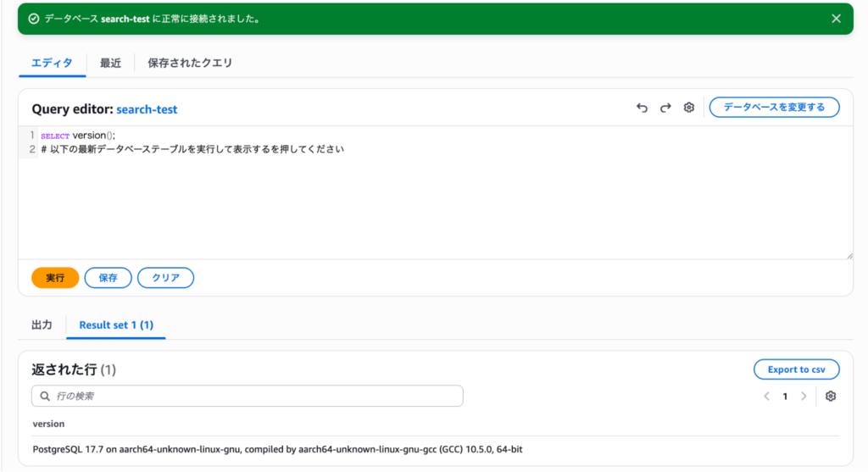Open the 保存されたクエリ tab

190,63
